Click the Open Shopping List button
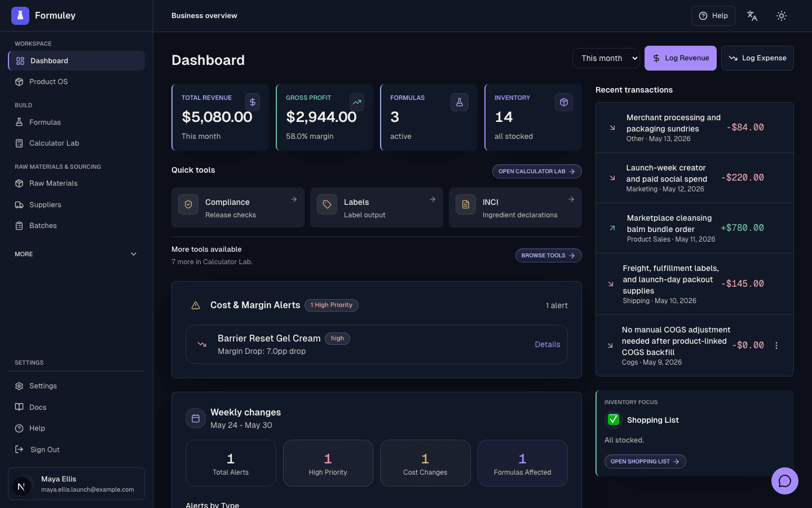 click(x=645, y=462)
